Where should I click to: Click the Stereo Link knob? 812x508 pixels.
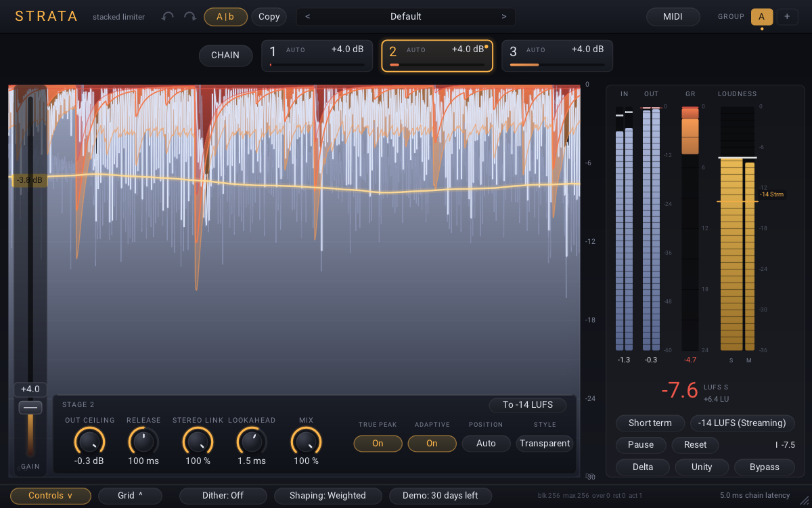pos(198,442)
